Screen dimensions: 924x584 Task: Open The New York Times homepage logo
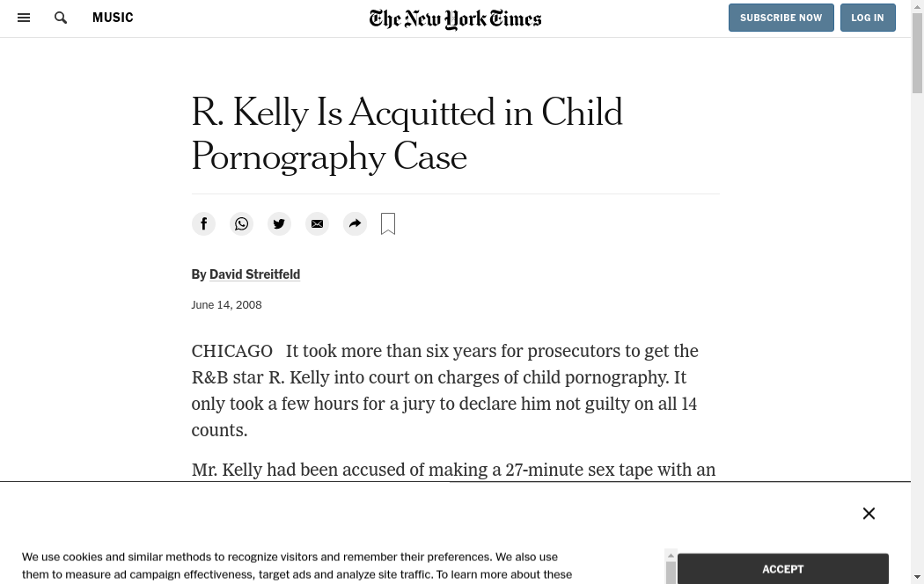click(x=455, y=18)
